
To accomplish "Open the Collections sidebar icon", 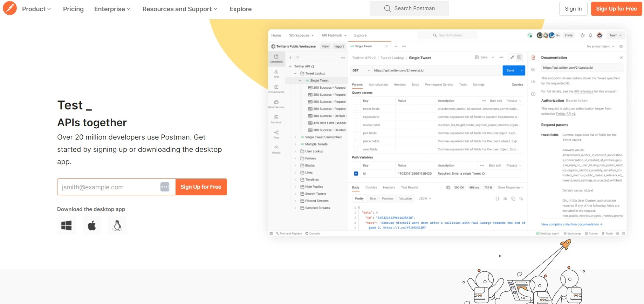I will [x=276, y=58].
